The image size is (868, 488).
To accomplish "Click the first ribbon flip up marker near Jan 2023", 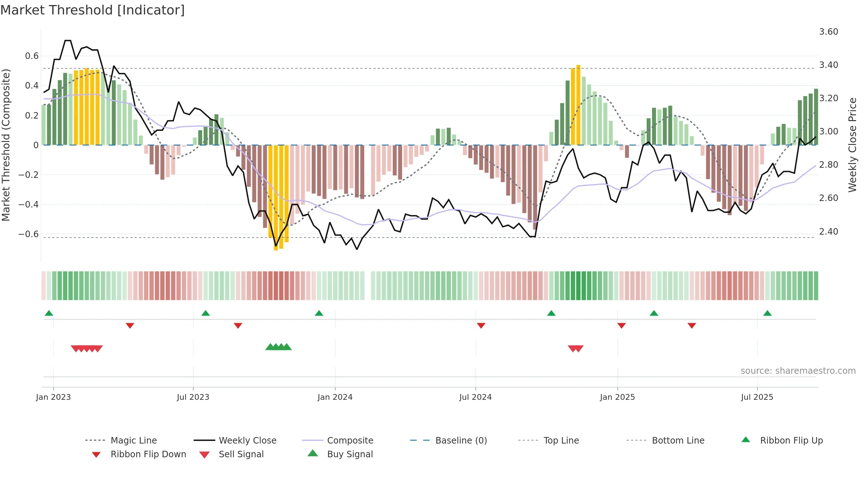I will tap(49, 313).
